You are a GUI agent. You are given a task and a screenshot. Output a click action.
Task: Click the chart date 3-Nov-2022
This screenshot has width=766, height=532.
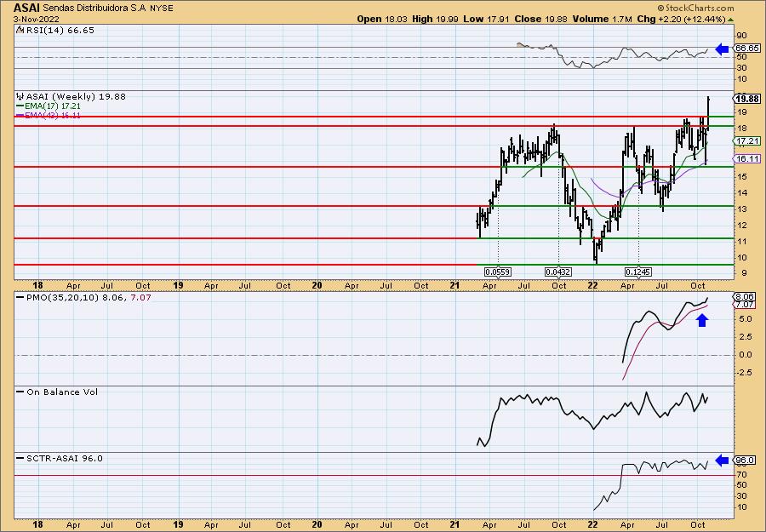(x=37, y=19)
